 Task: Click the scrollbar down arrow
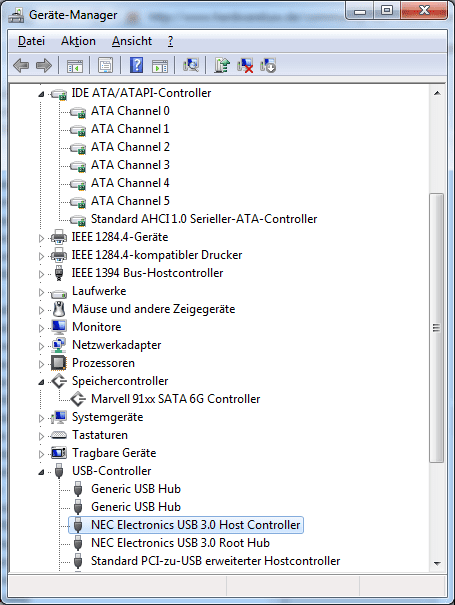(x=437, y=563)
